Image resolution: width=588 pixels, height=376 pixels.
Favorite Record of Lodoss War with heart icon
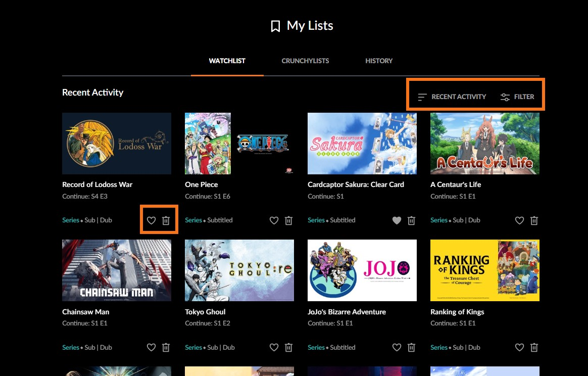(x=151, y=220)
